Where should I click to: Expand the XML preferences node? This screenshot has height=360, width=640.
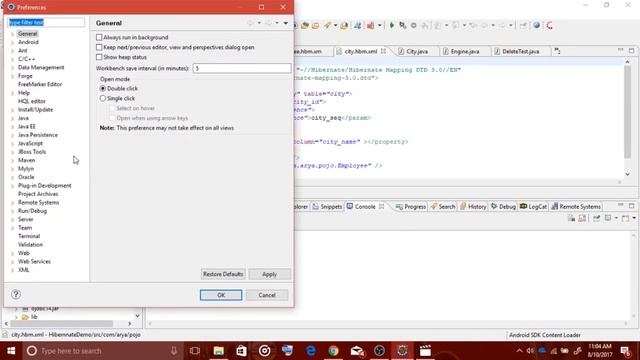[12, 270]
